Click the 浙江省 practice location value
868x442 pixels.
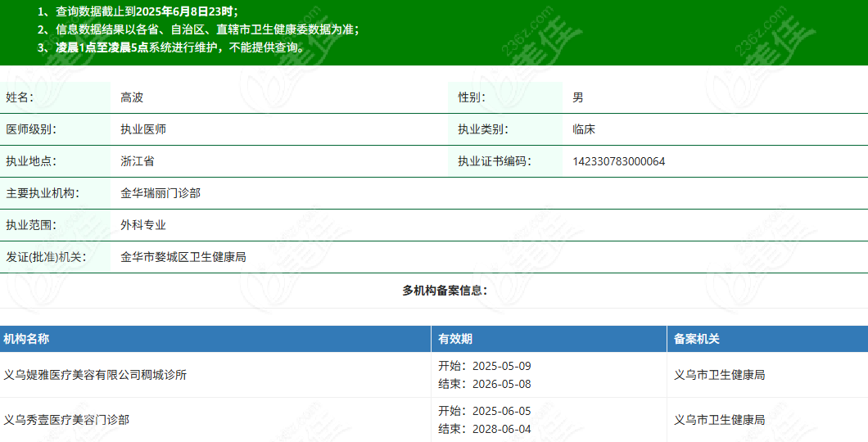(x=138, y=161)
